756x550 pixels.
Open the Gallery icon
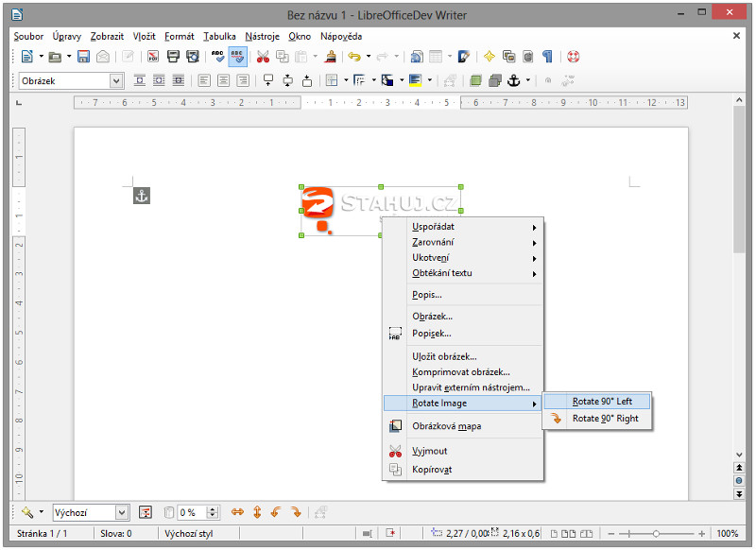508,57
